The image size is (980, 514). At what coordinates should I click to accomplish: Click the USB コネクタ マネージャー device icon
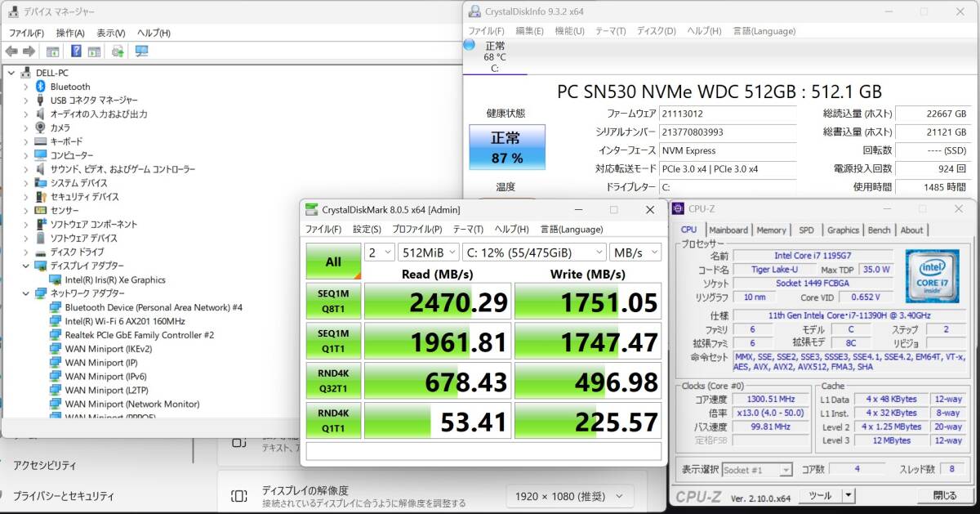tap(40, 101)
